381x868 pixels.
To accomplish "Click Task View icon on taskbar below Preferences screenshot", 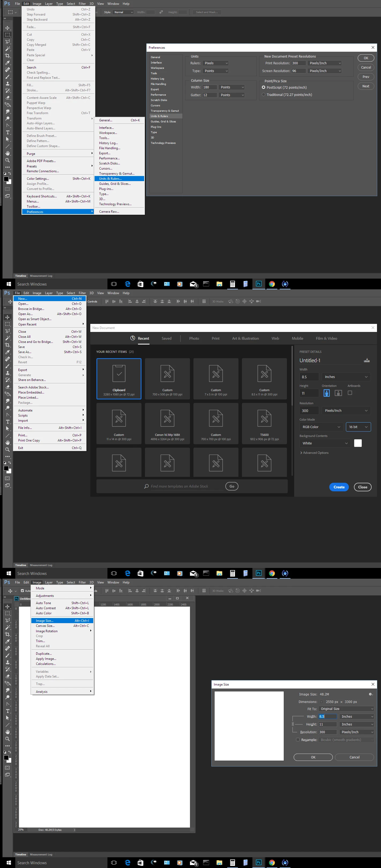I will coord(114,284).
